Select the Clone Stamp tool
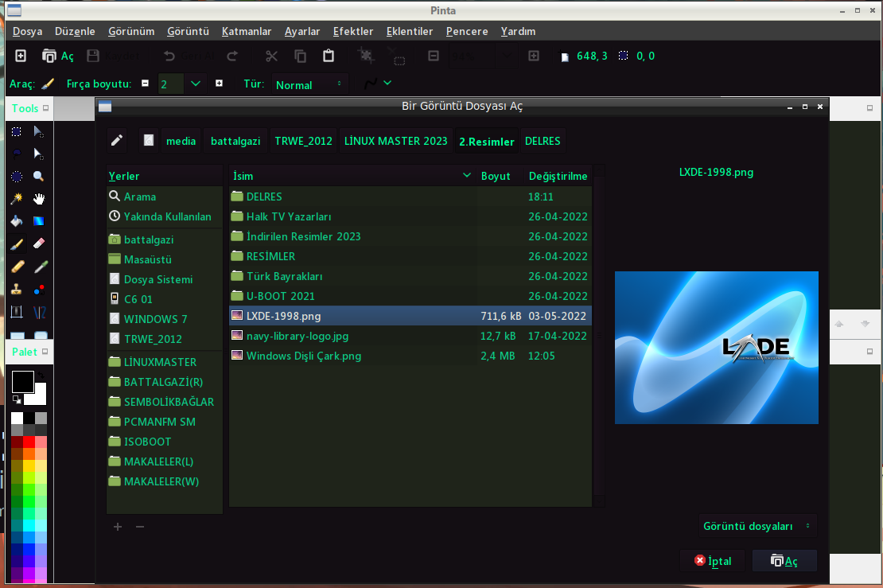The image size is (883, 588). pos(17,290)
